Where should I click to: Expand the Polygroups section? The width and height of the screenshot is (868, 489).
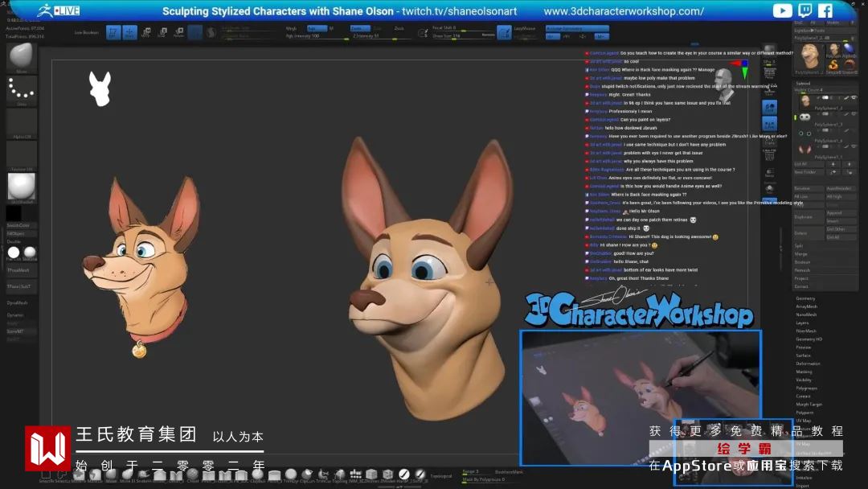807,388
